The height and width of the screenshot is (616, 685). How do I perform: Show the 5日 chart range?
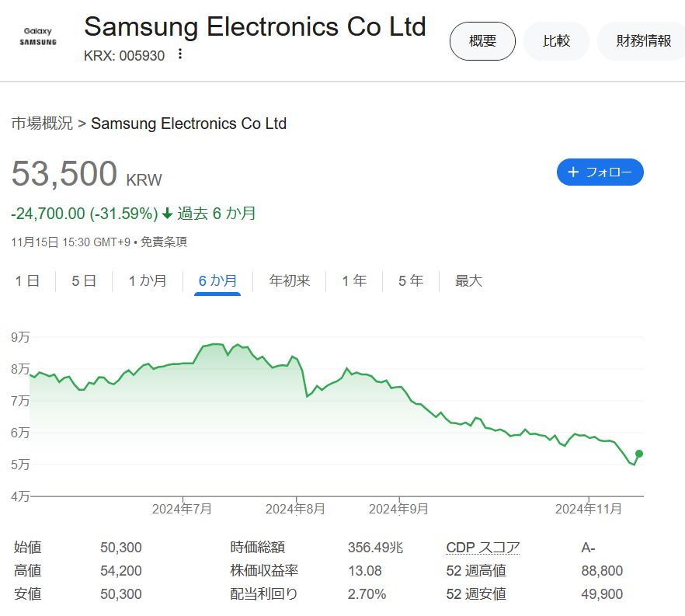pos(84,281)
